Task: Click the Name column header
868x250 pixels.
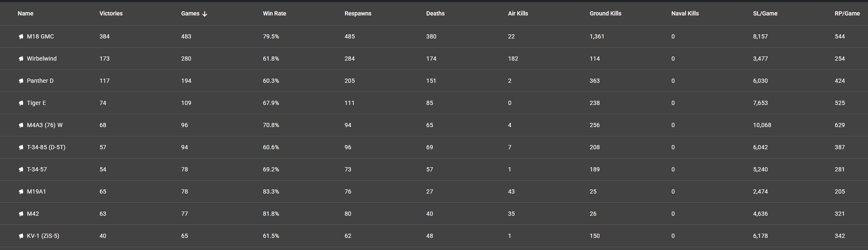Action: (25, 13)
